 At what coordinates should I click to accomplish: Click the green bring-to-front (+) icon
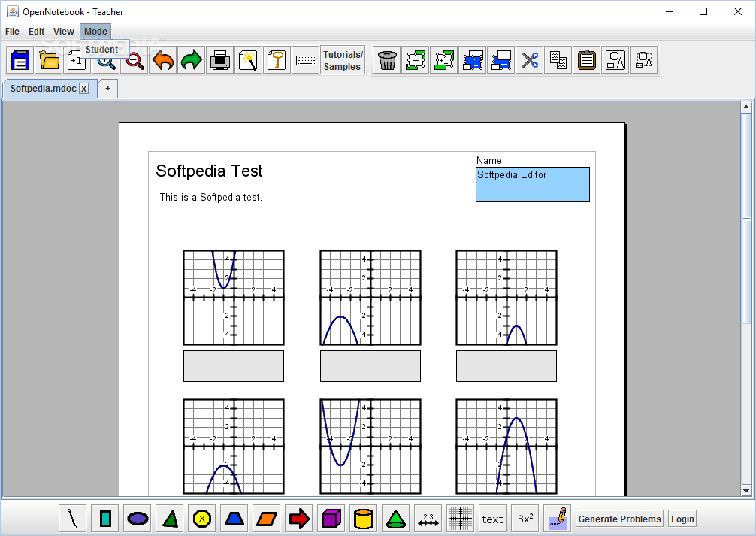[415, 60]
